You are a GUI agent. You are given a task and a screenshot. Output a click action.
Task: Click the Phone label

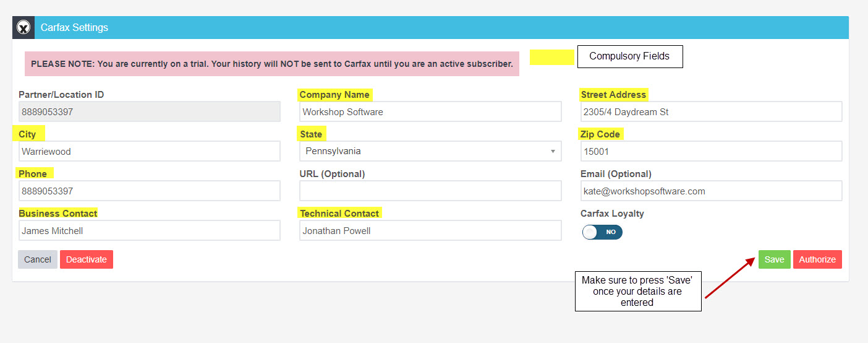[x=33, y=174]
